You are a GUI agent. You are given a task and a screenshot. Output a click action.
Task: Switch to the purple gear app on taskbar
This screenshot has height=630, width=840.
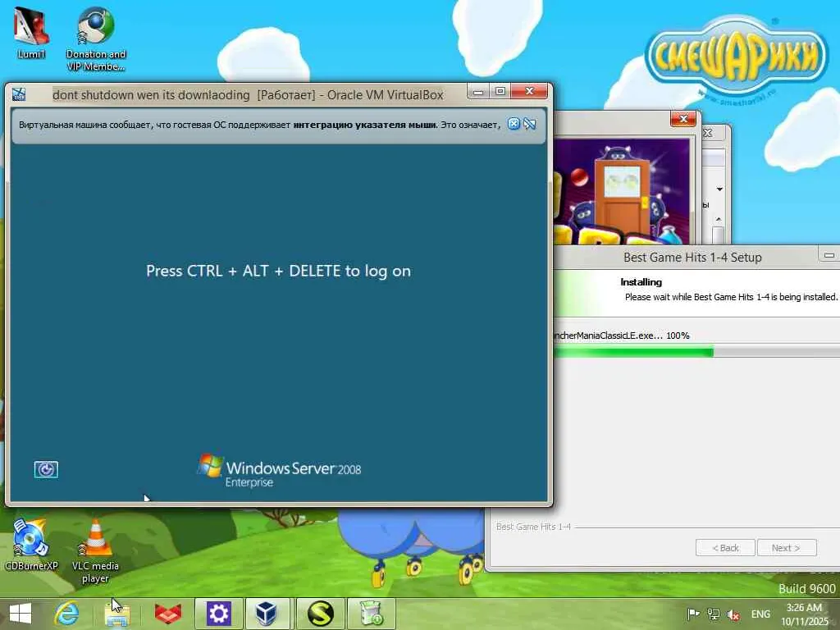point(218,614)
